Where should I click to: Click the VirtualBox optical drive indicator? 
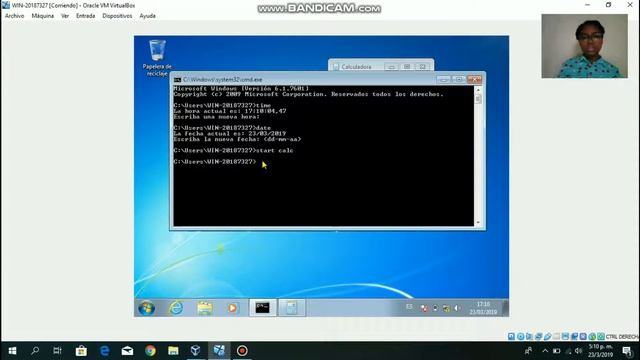pyautogui.click(x=520, y=336)
